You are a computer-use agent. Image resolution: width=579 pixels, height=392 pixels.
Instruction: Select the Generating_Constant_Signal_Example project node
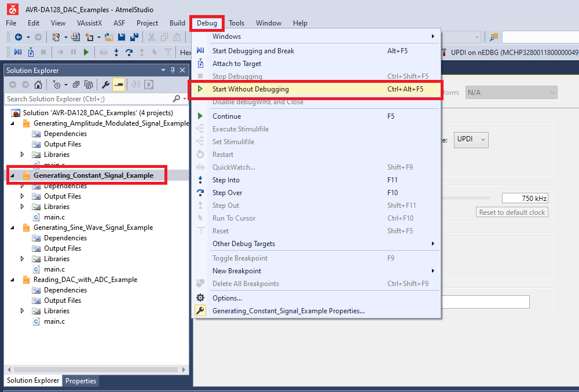(x=93, y=175)
